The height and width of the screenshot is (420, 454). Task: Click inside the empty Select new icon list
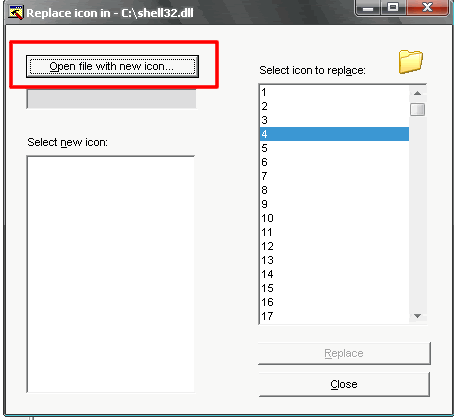tap(111, 274)
